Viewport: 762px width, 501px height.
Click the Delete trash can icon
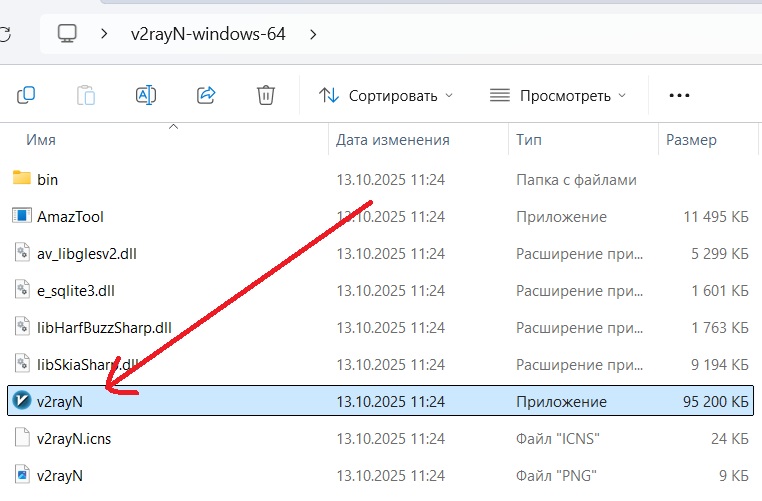(x=266, y=95)
